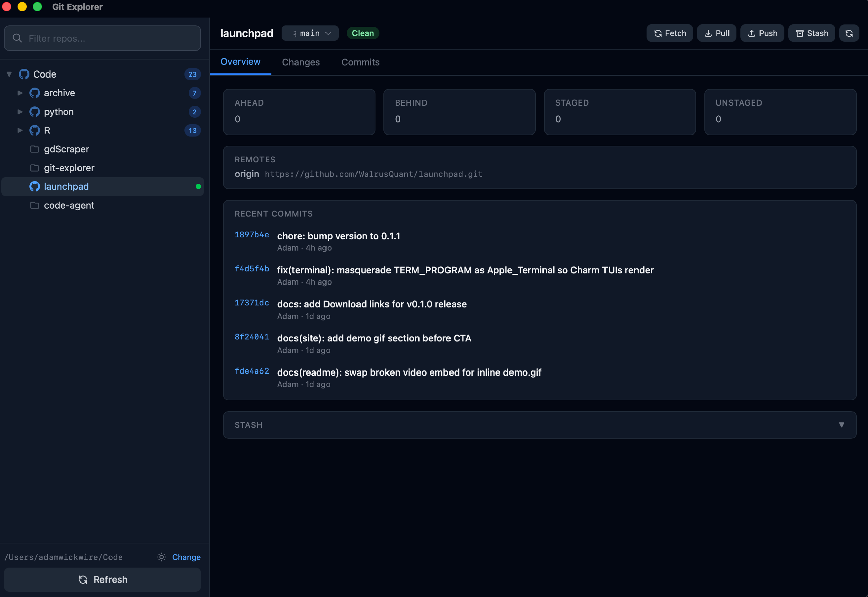This screenshot has height=597, width=868.
Task: Expand the python folder arrow
Action: click(x=20, y=112)
